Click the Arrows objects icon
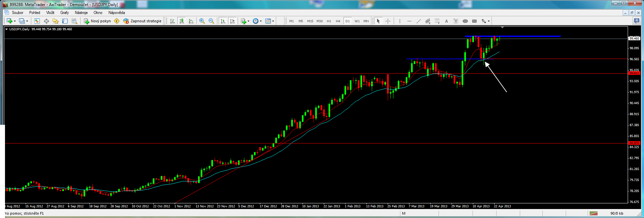Screen dimensions: 644x218 coord(484,21)
